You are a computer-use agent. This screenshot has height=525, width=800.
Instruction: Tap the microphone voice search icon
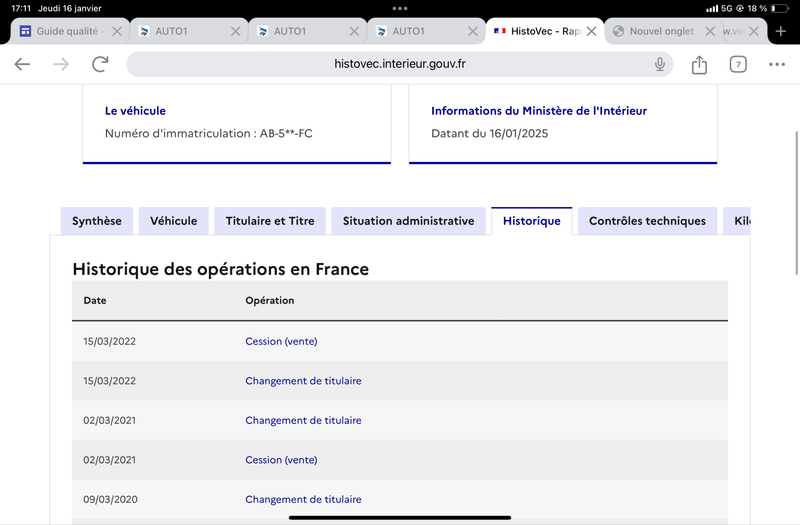click(660, 64)
